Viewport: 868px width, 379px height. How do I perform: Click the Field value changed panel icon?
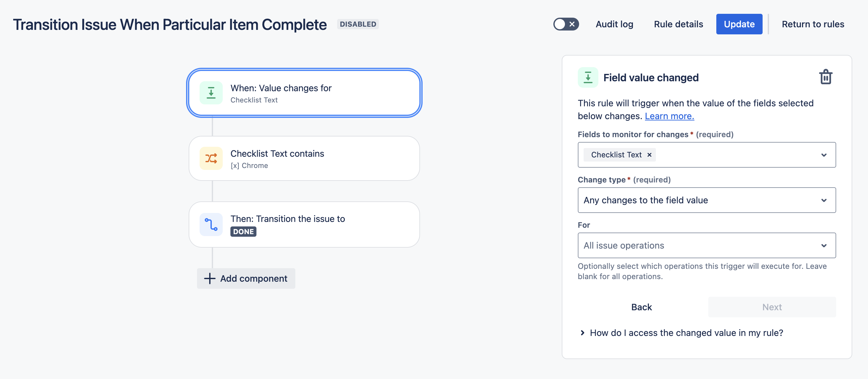point(588,77)
